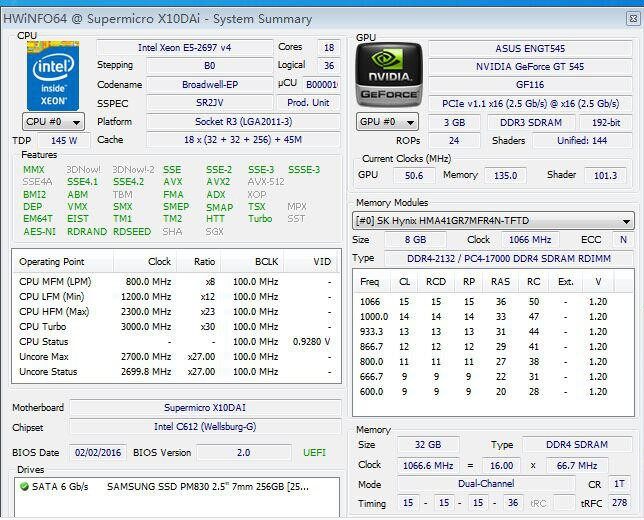Click the Dual-Channel mode field

[x=486, y=484]
